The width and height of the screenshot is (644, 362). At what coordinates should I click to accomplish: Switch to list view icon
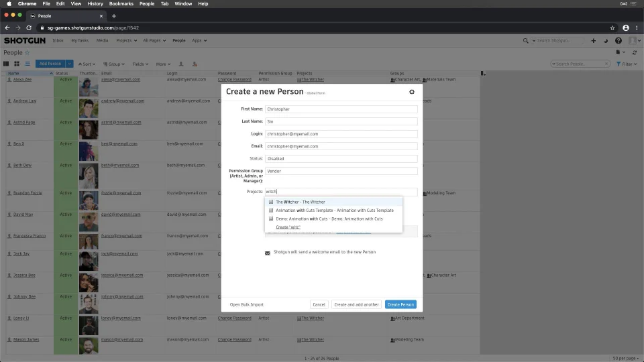[x=28, y=64]
